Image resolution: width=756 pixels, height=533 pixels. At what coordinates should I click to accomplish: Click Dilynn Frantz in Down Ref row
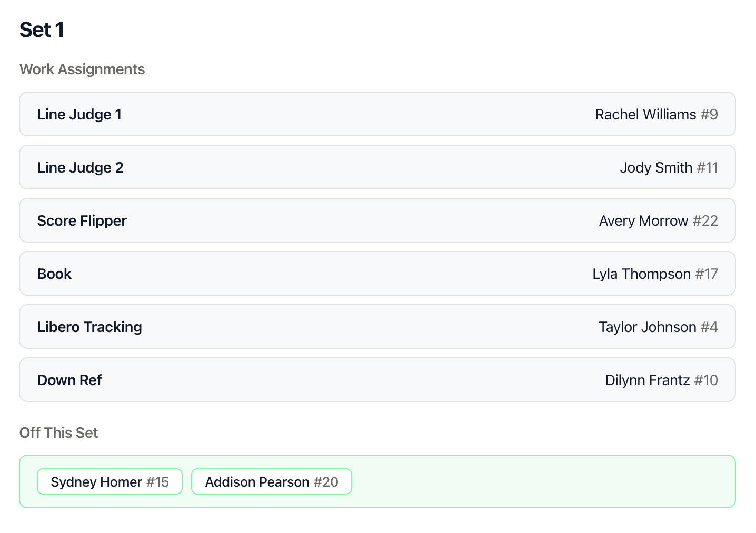(647, 380)
